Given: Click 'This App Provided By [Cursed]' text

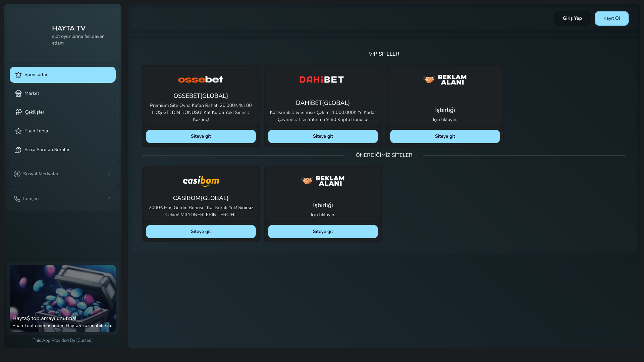Looking at the screenshot, I should 63,341.
